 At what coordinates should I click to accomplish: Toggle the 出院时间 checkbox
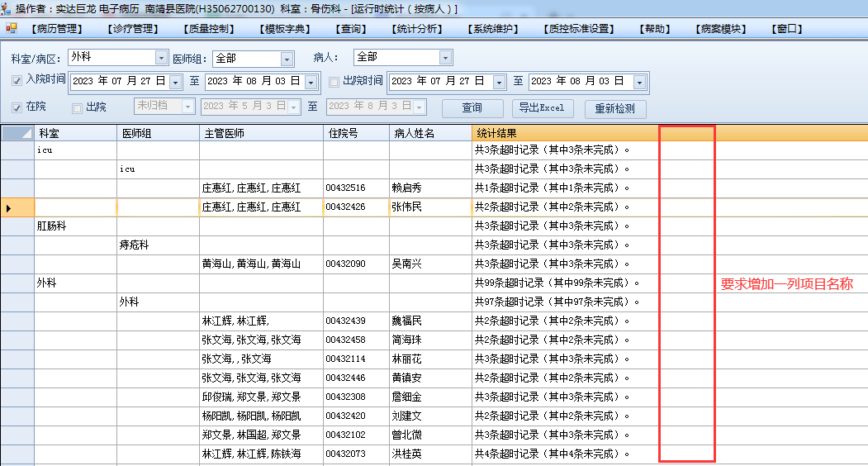334,82
